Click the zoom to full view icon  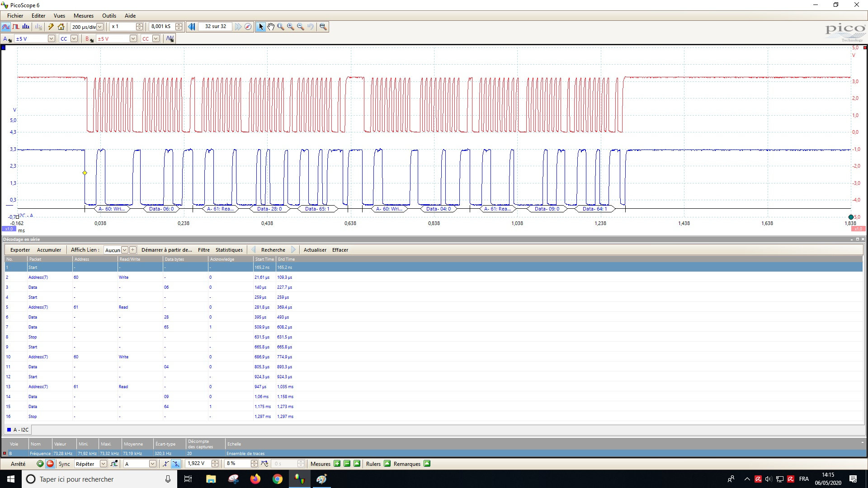[x=323, y=27]
